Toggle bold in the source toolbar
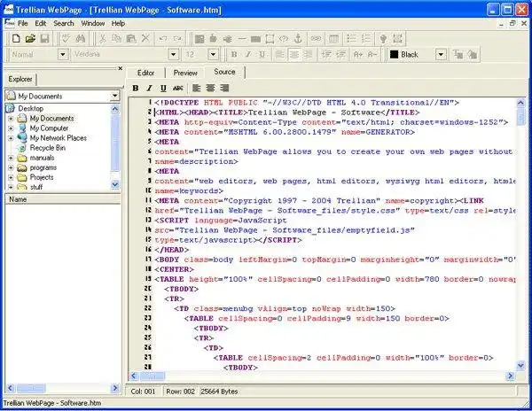The height and width of the screenshot is (411, 532). click(x=136, y=88)
